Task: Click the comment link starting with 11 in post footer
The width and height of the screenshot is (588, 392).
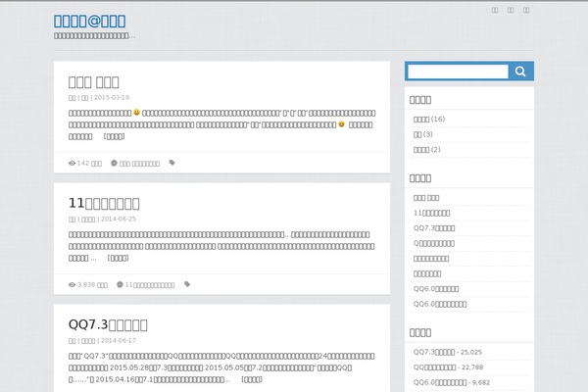Action: pos(150,285)
